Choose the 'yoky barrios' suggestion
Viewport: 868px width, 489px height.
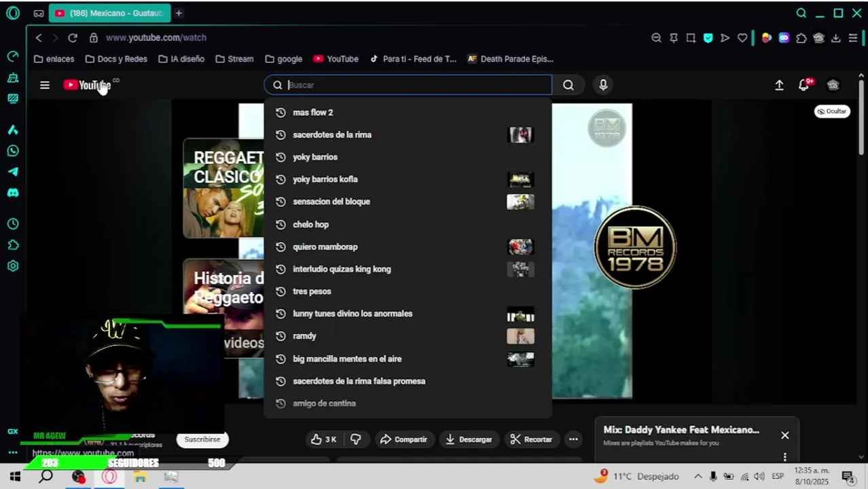click(x=408, y=157)
